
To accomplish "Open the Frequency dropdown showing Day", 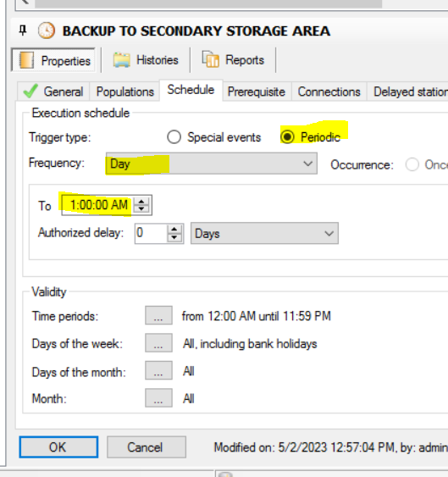I will [212, 164].
